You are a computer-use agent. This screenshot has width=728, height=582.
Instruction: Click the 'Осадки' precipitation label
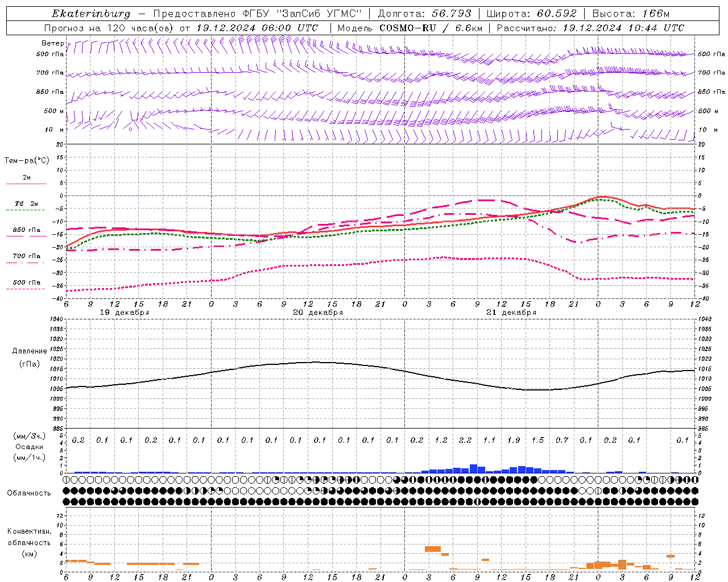click(29, 447)
